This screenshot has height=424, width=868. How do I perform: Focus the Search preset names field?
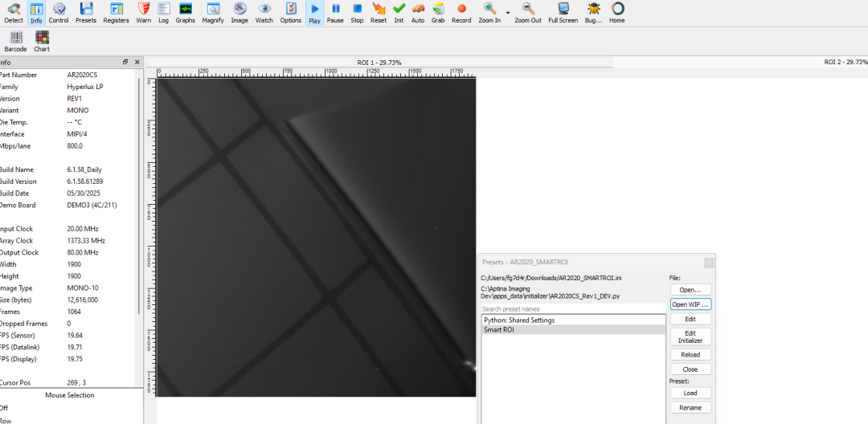[x=573, y=309]
